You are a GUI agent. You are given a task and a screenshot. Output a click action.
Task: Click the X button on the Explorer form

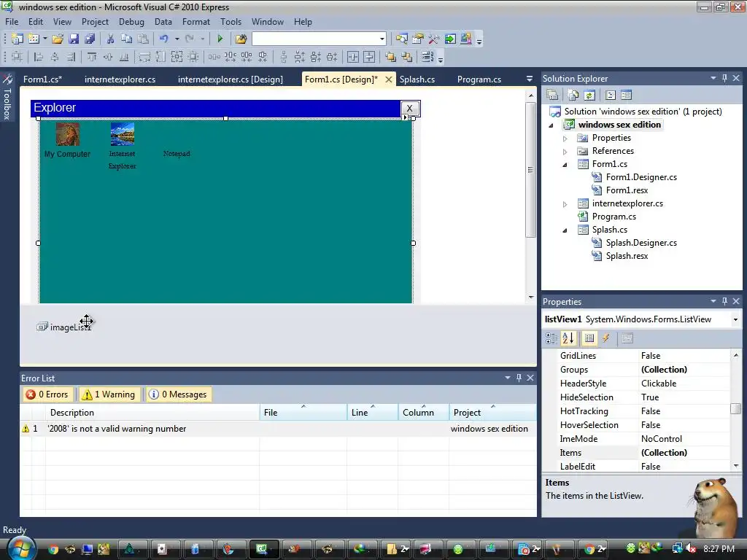409,109
